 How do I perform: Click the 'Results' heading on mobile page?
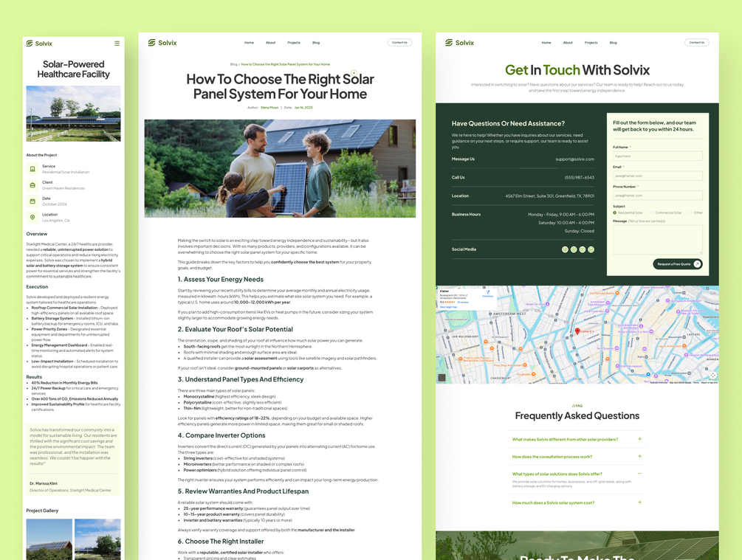click(x=34, y=377)
